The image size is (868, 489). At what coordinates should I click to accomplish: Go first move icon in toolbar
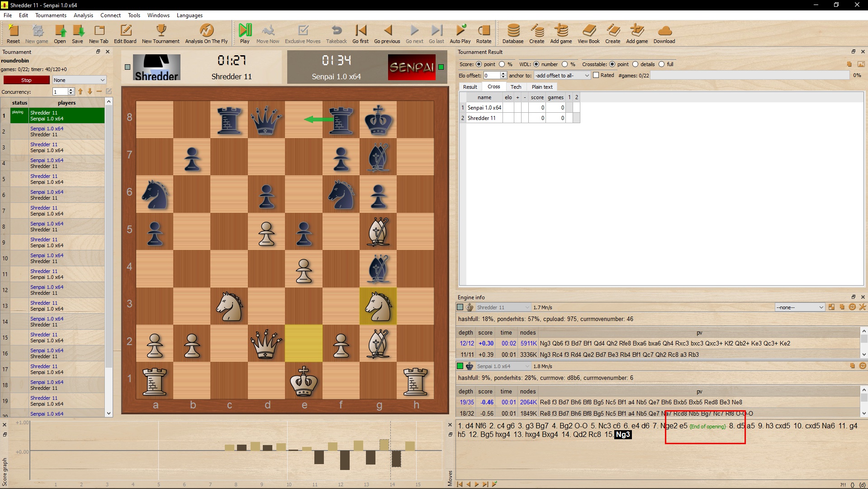coord(360,34)
